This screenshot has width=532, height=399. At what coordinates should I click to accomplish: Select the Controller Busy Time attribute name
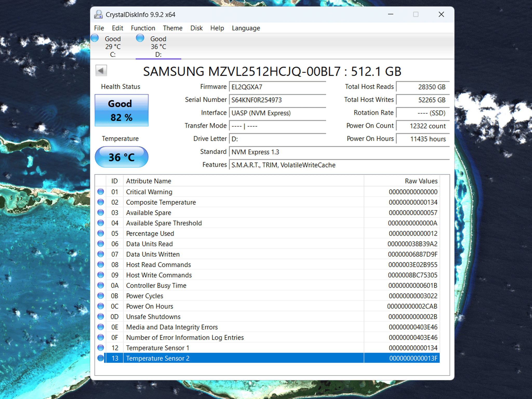[156, 285]
